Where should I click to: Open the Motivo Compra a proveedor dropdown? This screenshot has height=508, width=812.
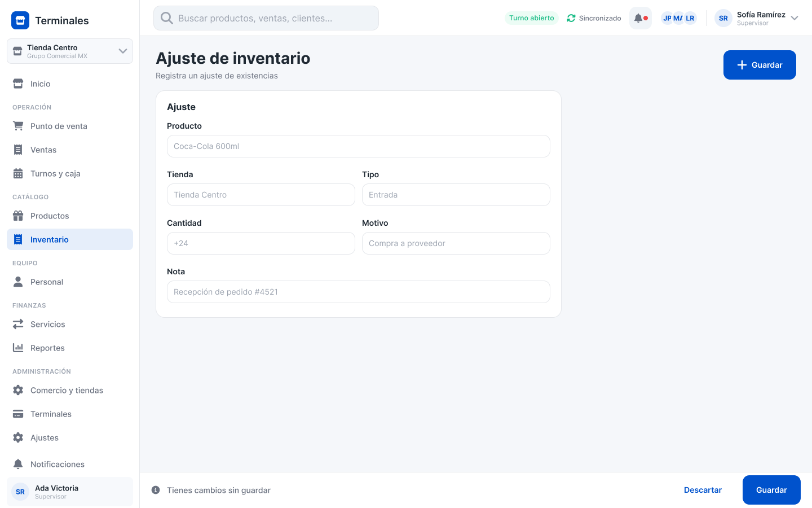click(x=456, y=243)
